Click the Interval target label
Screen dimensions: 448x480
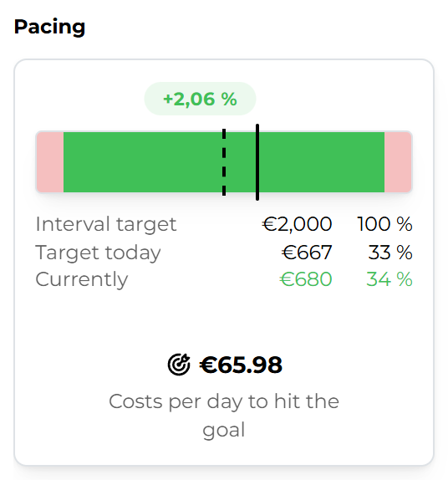tap(106, 224)
